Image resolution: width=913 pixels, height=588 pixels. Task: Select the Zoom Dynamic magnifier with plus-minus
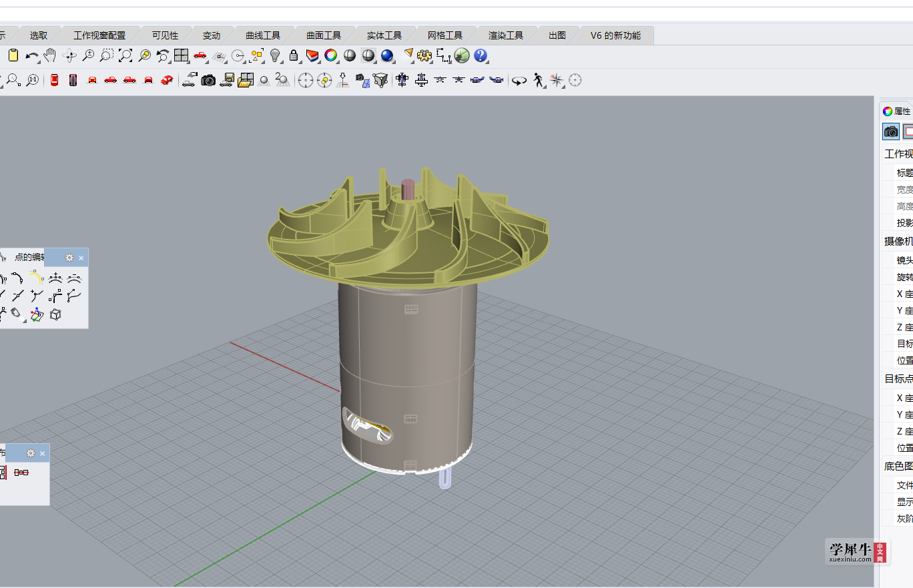[87, 55]
